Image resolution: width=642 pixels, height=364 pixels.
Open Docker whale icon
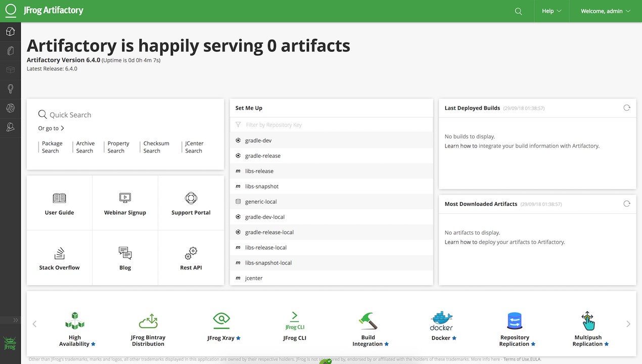point(441,321)
